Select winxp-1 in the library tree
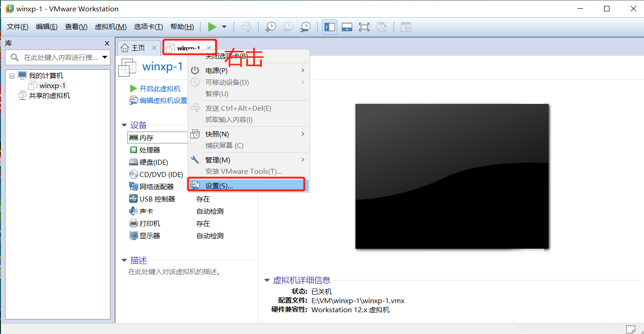This screenshot has height=334, width=644. pos(52,85)
